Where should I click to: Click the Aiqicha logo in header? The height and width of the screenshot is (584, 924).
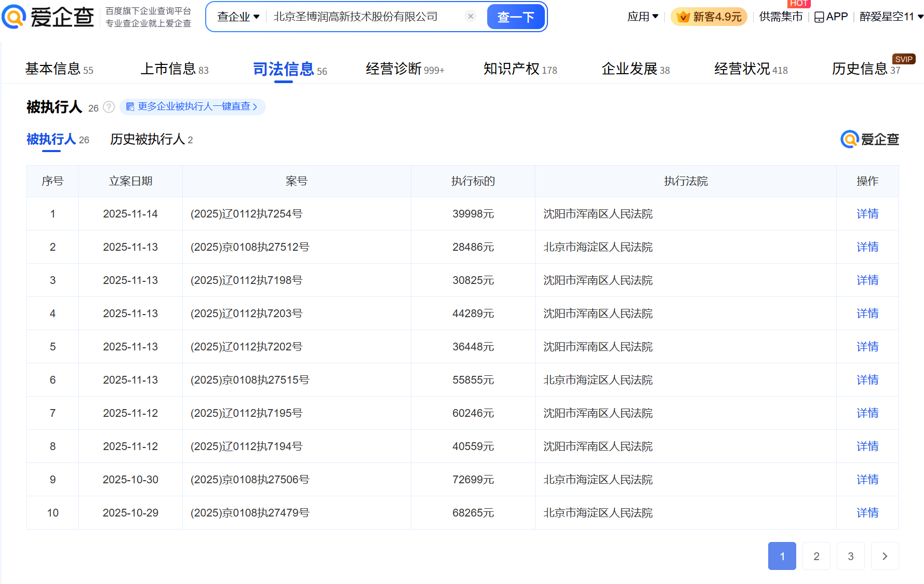coord(48,17)
